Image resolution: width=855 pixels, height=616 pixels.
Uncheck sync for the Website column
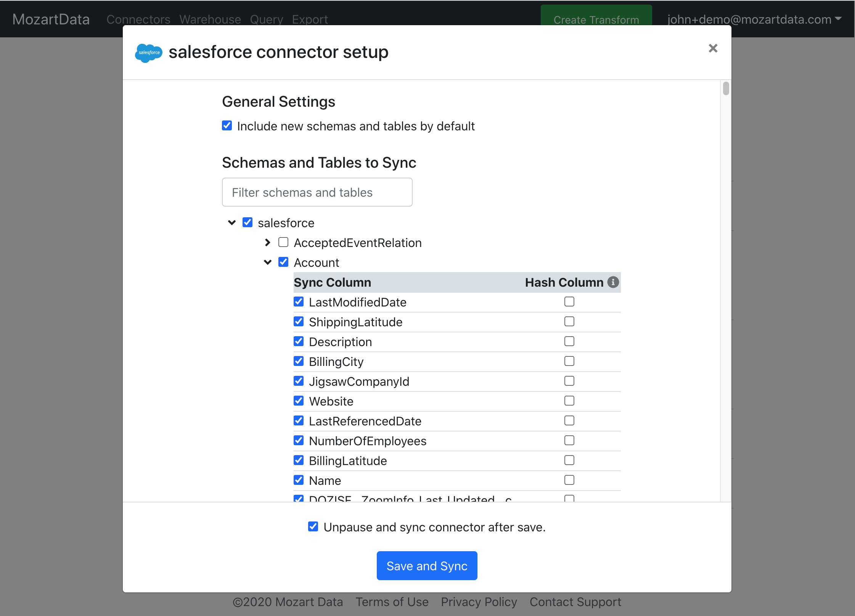[x=299, y=401]
